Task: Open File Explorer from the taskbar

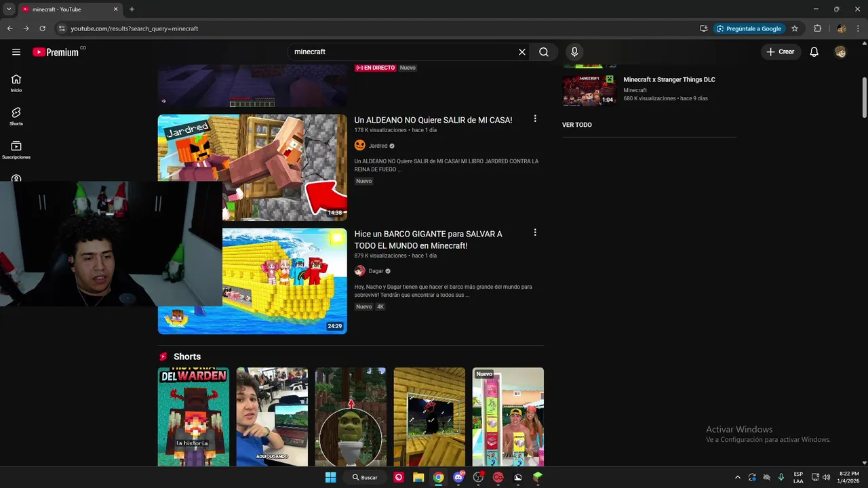Action: point(418,477)
